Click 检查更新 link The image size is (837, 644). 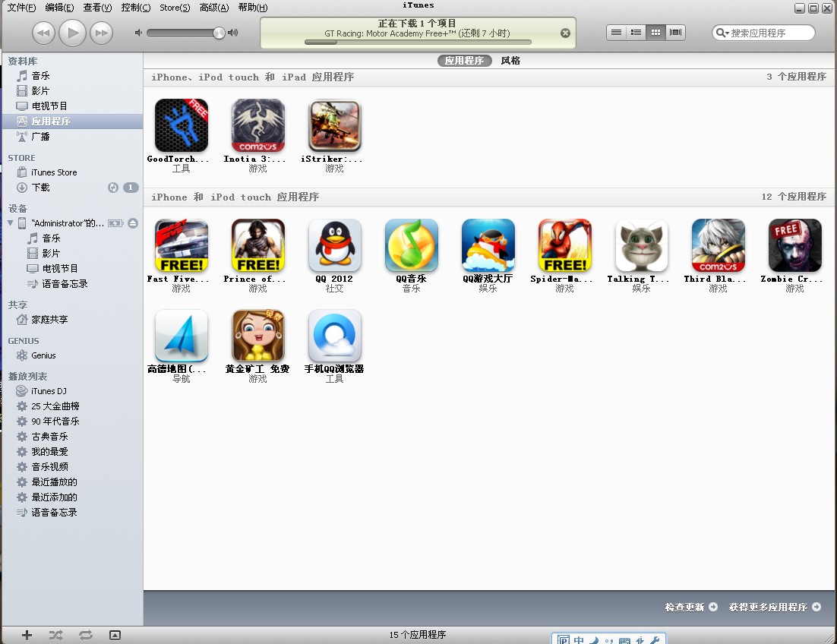(690, 608)
